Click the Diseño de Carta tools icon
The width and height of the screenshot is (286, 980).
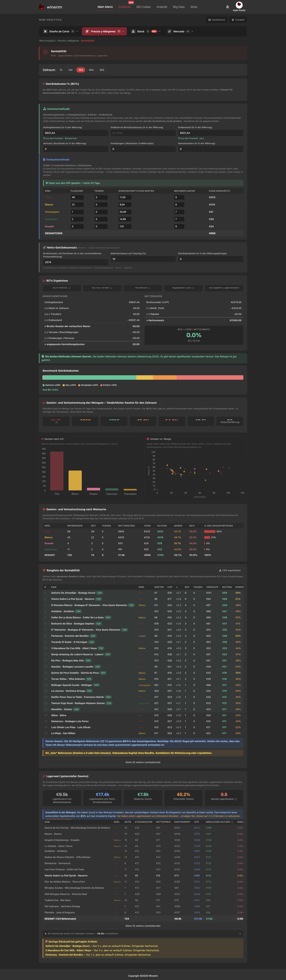(x=45, y=32)
